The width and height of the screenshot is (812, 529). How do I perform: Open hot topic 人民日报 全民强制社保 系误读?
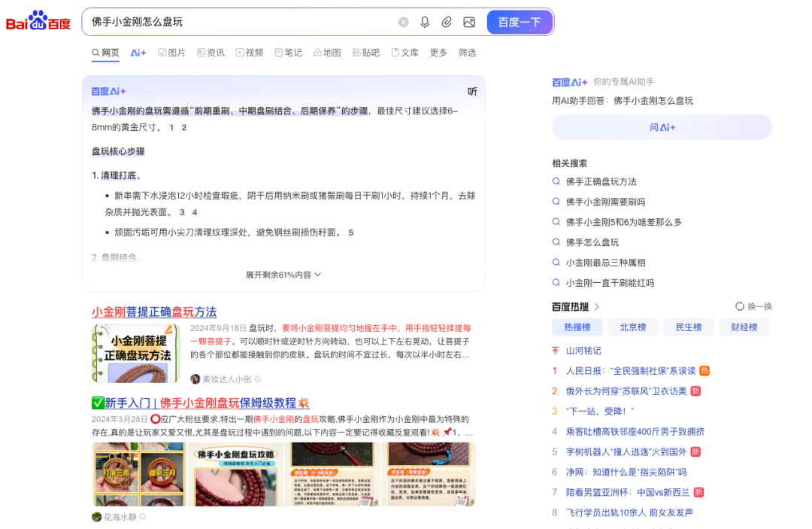point(631,371)
